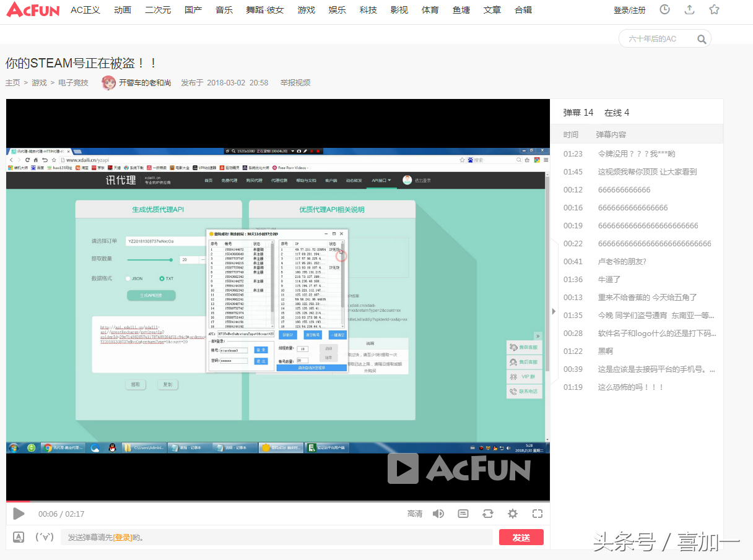The width and height of the screenshot is (753, 560).
Task: Open favorites star icon in header
Action: click(714, 9)
